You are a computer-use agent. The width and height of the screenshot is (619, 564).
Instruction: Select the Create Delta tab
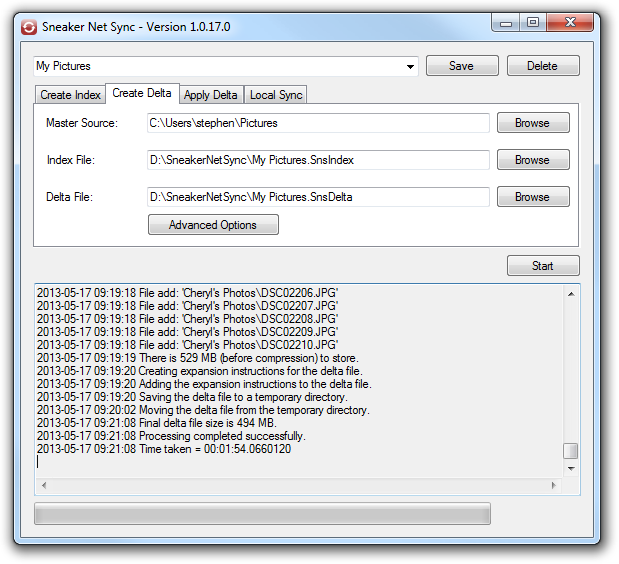point(142,93)
